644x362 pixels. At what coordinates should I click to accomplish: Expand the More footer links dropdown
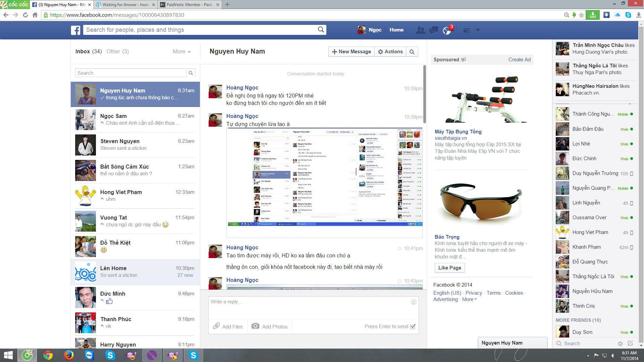pos(469,299)
